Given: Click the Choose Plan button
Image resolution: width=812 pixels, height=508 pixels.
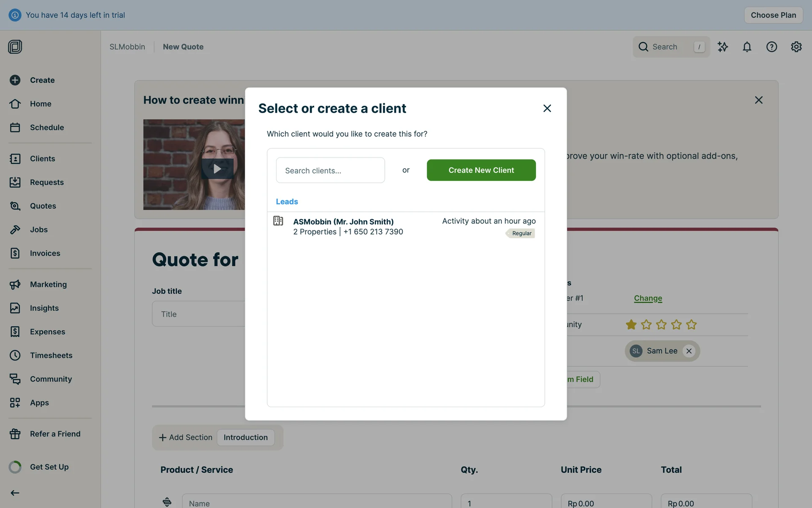Looking at the screenshot, I should coord(773,15).
